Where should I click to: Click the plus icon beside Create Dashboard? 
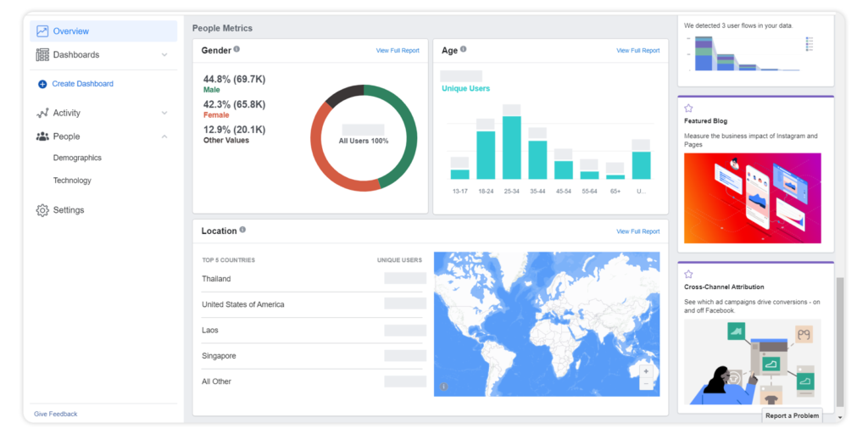click(x=42, y=84)
